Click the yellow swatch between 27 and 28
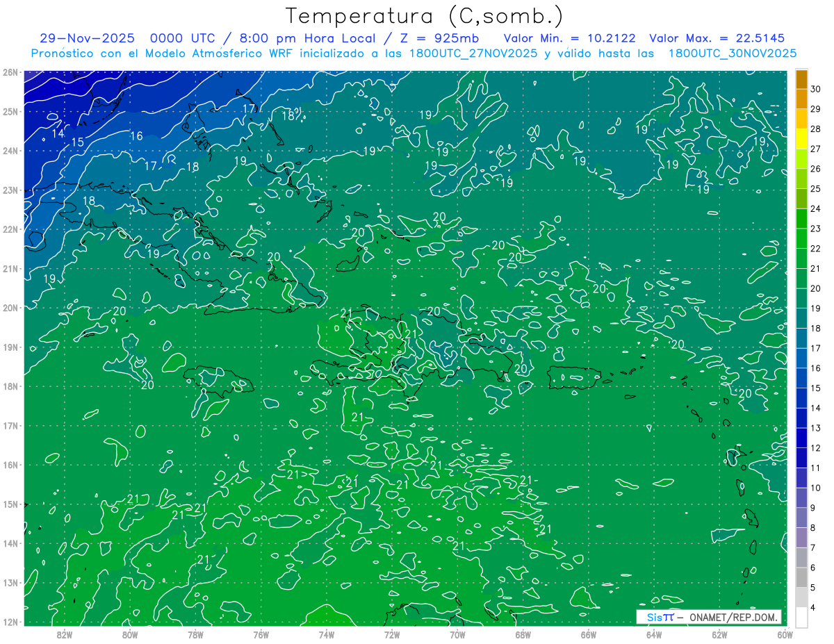This screenshot has height=644, width=834. click(x=801, y=140)
